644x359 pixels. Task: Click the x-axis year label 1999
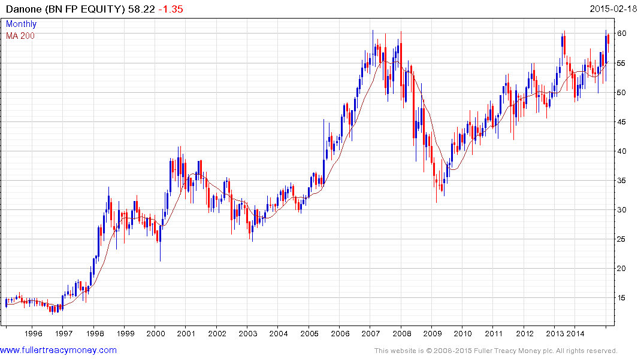[x=125, y=333]
